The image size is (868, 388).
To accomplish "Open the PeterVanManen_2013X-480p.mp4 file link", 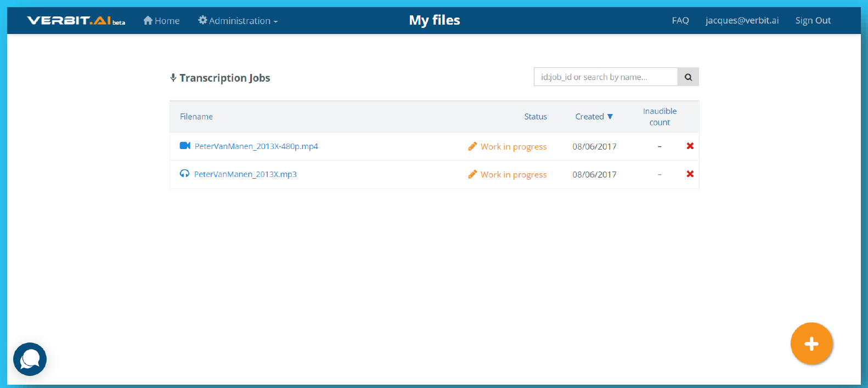I will pos(256,146).
